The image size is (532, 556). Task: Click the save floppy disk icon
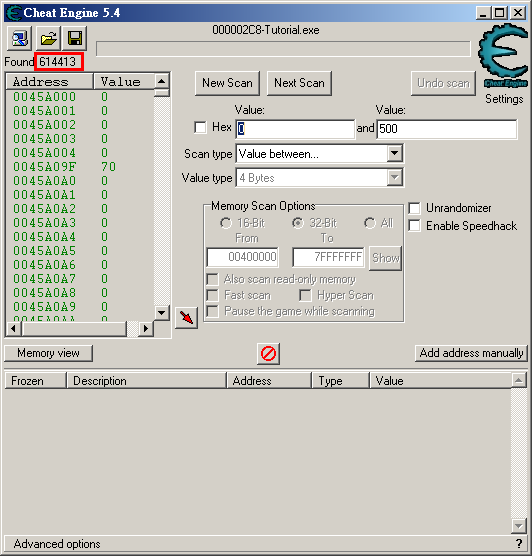point(75,38)
